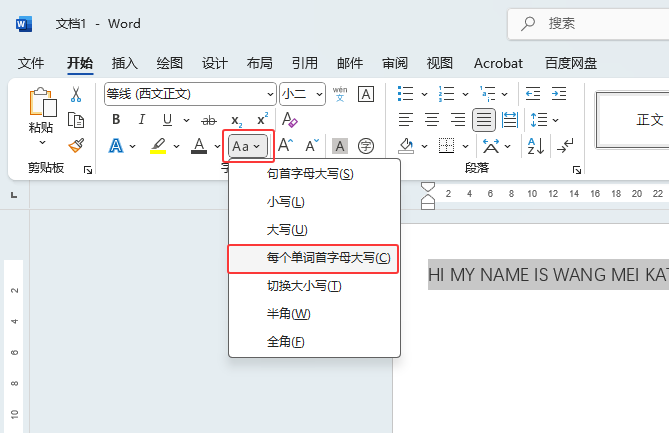Select Align Right paragraph icon
This screenshot has height=433, width=669.
(458, 120)
